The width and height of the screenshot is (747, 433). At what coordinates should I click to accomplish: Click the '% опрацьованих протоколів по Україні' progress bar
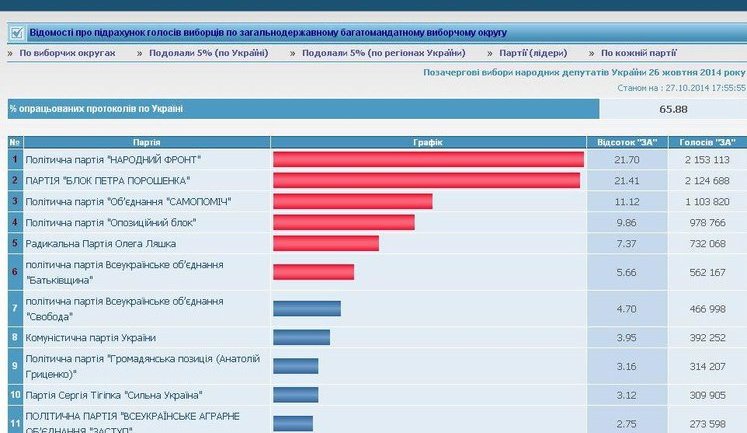(x=303, y=109)
